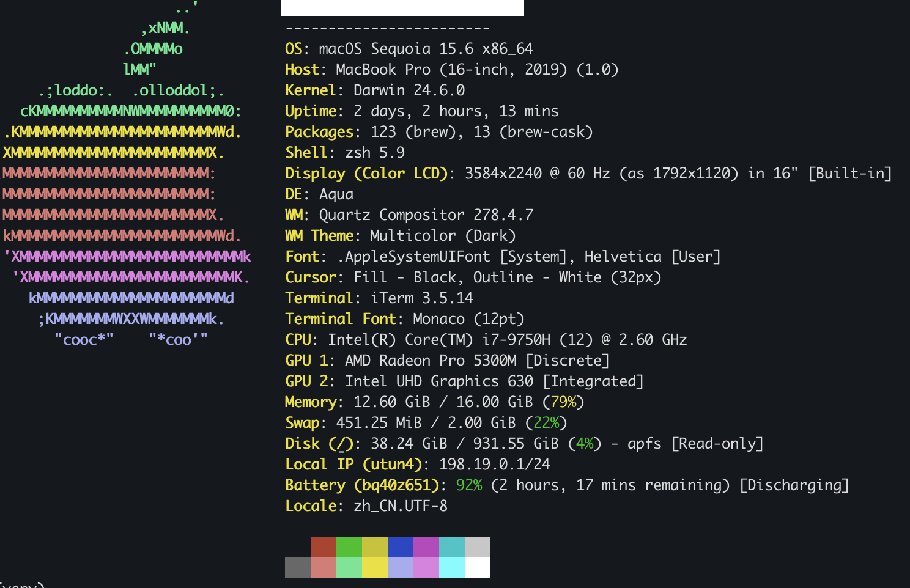This screenshot has height=588, width=910.
Task: Click the text '123 (brew), 13 (brew-cask)'
Action: point(482,132)
